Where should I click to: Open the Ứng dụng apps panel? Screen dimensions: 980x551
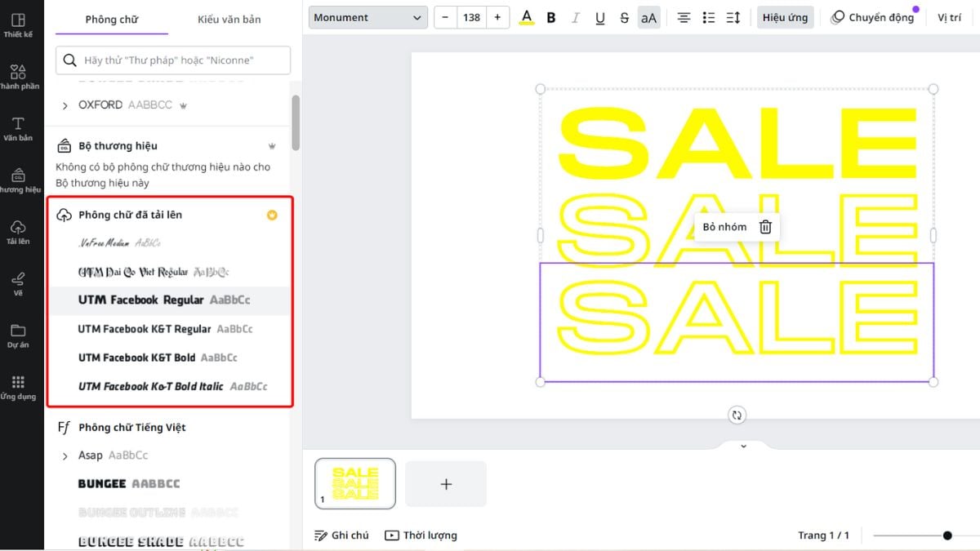point(18,388)
